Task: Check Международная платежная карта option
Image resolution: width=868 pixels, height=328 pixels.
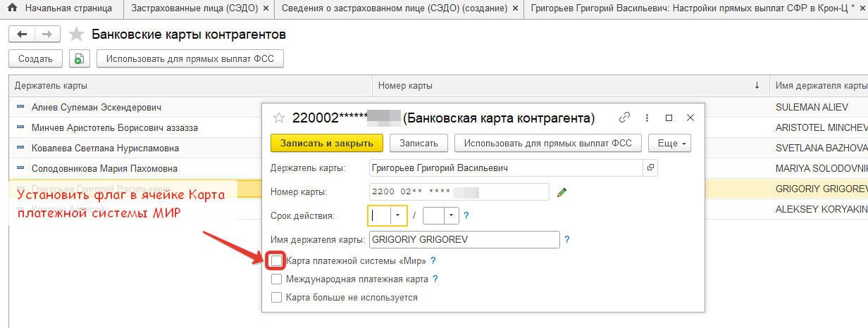Action: [276, 279]
